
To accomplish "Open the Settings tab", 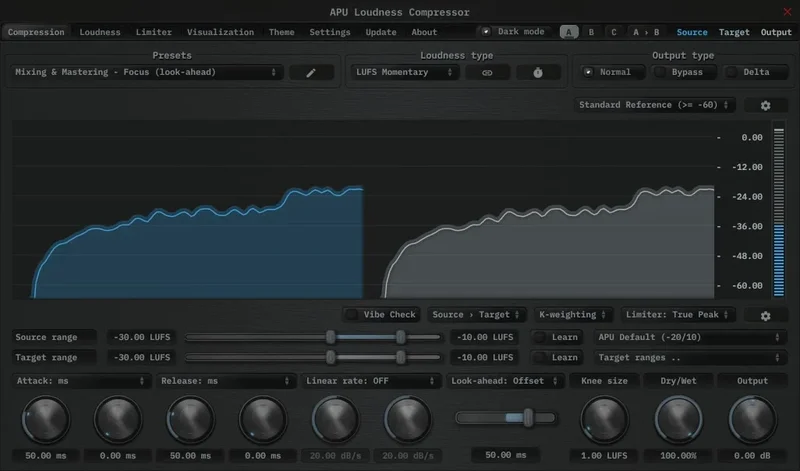I will tap(330, 32).
